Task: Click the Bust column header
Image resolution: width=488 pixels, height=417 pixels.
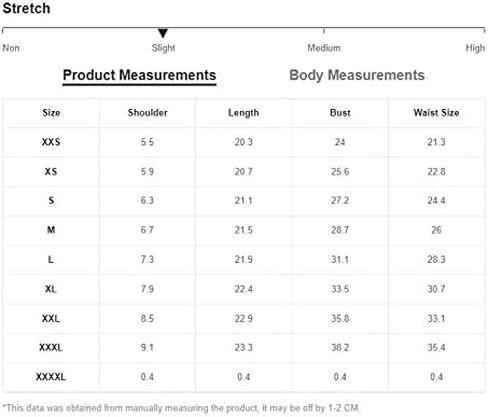Action: [x=340, y=113]
